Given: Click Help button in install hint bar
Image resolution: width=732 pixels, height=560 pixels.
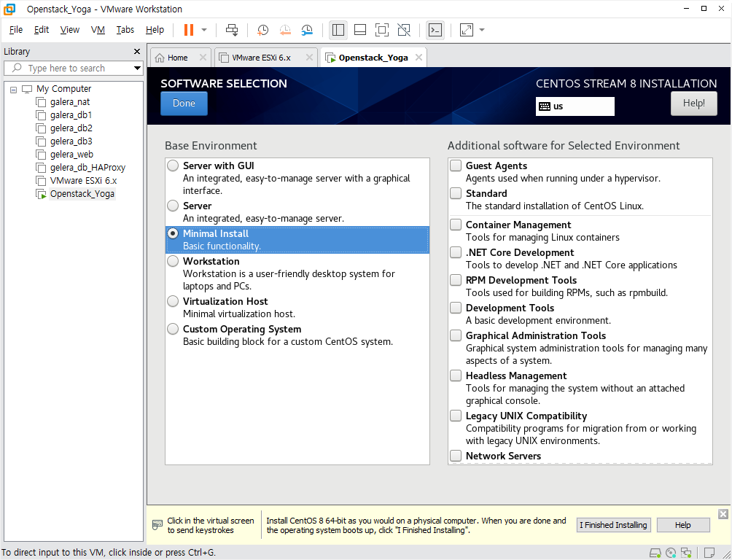Looking at the screenshot, I should 683,525.
